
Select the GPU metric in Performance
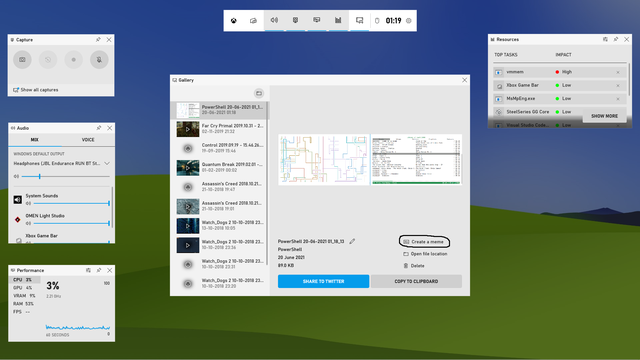point(24,288)
